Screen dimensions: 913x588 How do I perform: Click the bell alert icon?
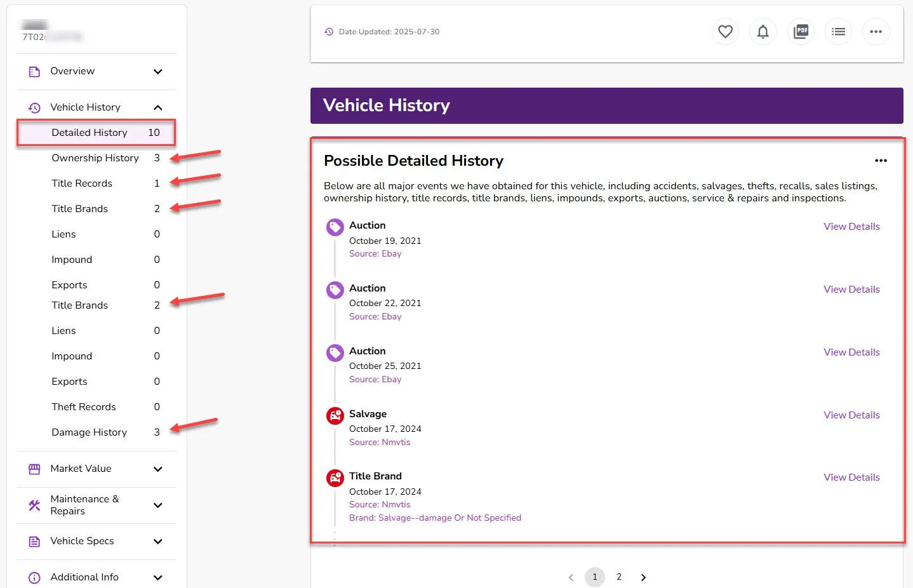(763, 32)
